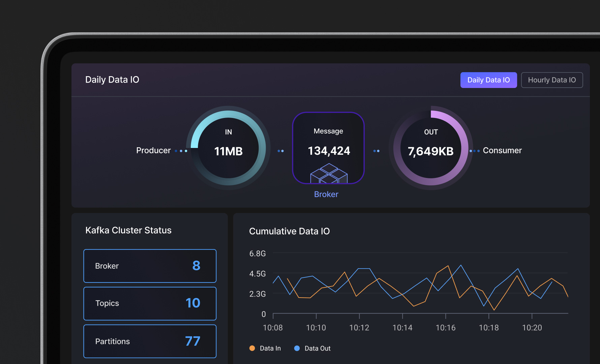Open the Partitions count card
Image resolution: width=600 pixels, height=364 pixels.
(150, 341)
